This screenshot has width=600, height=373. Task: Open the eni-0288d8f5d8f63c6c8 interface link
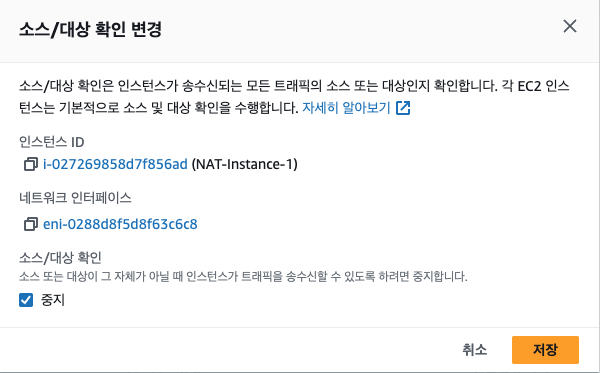120,224
